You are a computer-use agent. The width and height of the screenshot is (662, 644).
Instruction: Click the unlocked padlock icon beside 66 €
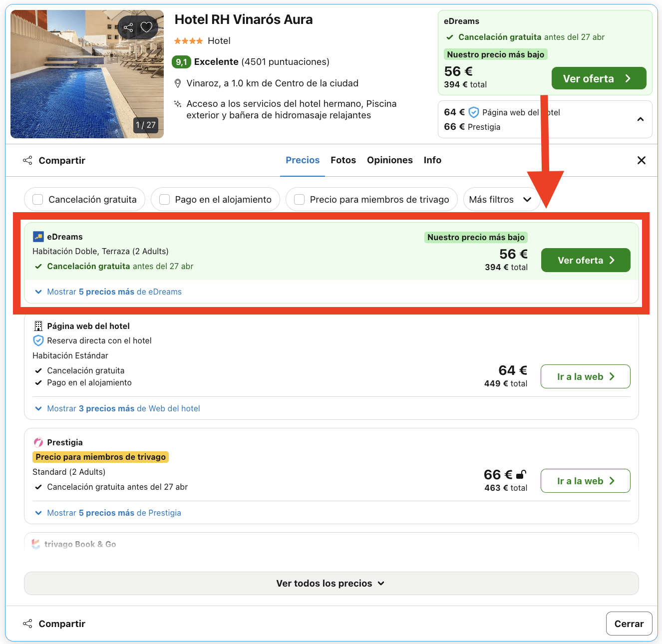[x=521, y=474]
